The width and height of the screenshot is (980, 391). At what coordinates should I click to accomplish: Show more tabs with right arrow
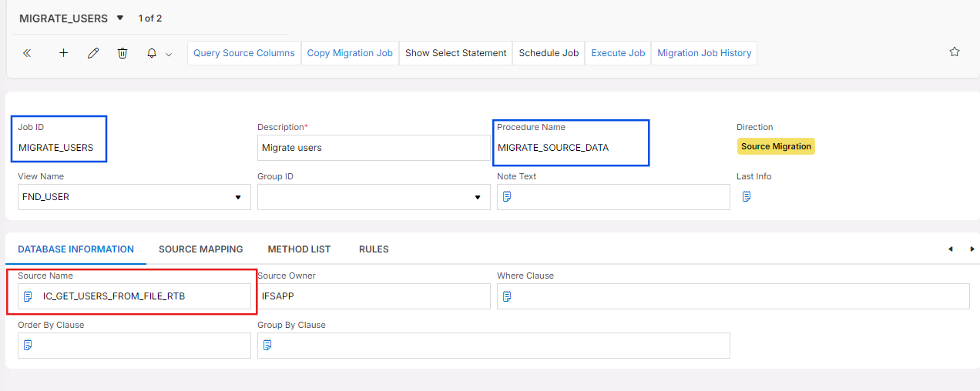point(972,249)
